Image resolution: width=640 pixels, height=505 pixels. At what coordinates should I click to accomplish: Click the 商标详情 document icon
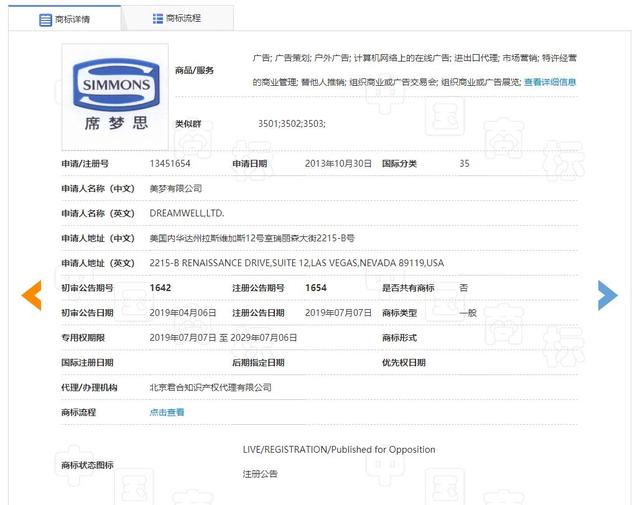[45, 20]
